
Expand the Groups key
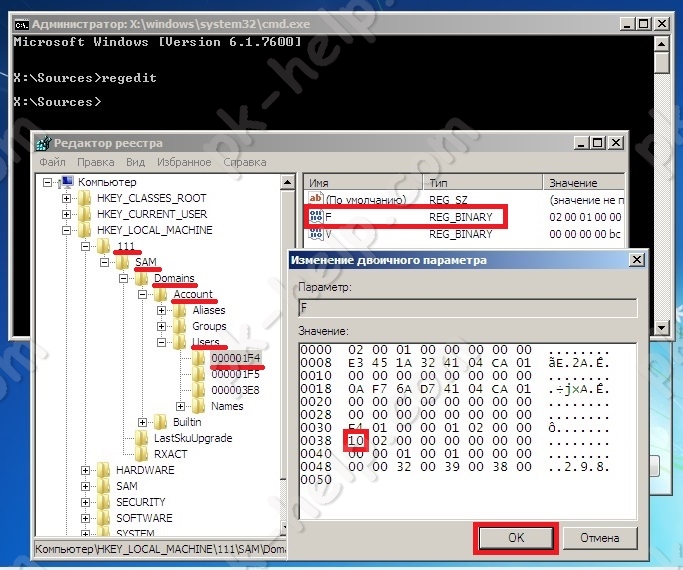click(x=162, y=327)
